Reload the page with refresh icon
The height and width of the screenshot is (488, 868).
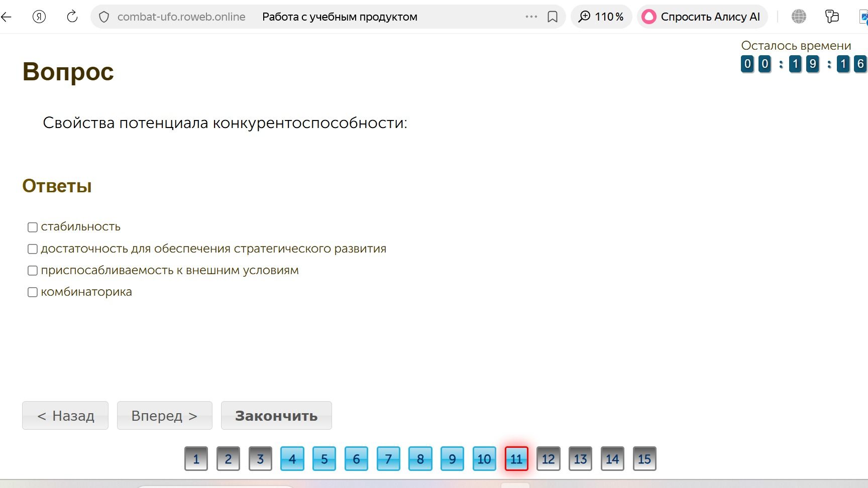coord(72,17)
